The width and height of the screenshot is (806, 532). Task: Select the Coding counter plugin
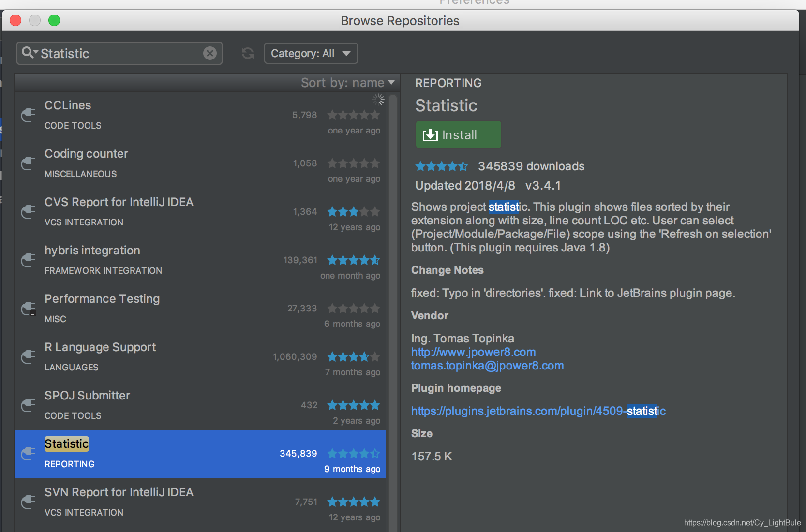point(200,163)
